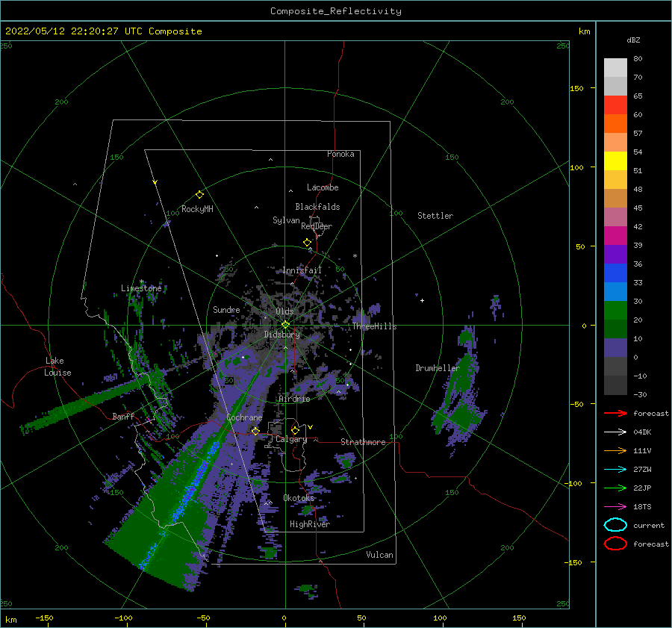Click the Calgary city label

pyautogui.click(x=291, y=439)
